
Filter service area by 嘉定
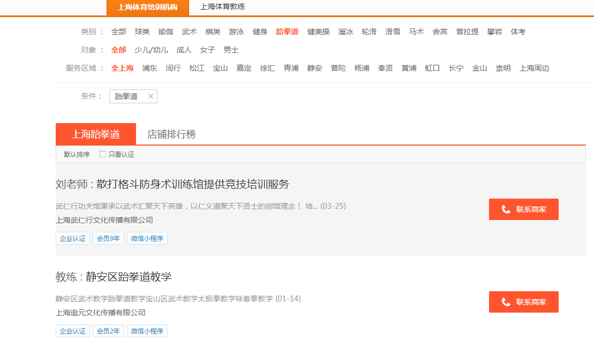(244, 68)
